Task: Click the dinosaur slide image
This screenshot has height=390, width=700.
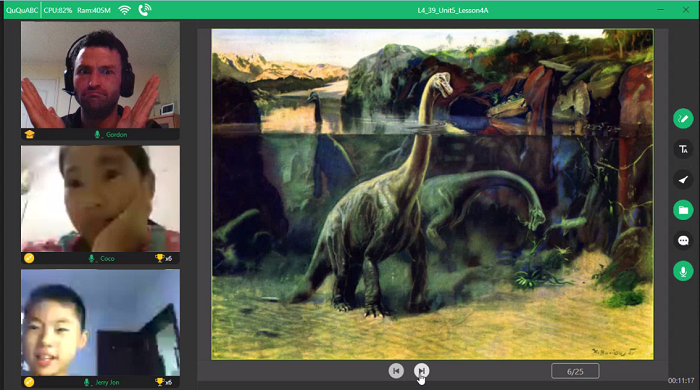Action: click(432, 194)
